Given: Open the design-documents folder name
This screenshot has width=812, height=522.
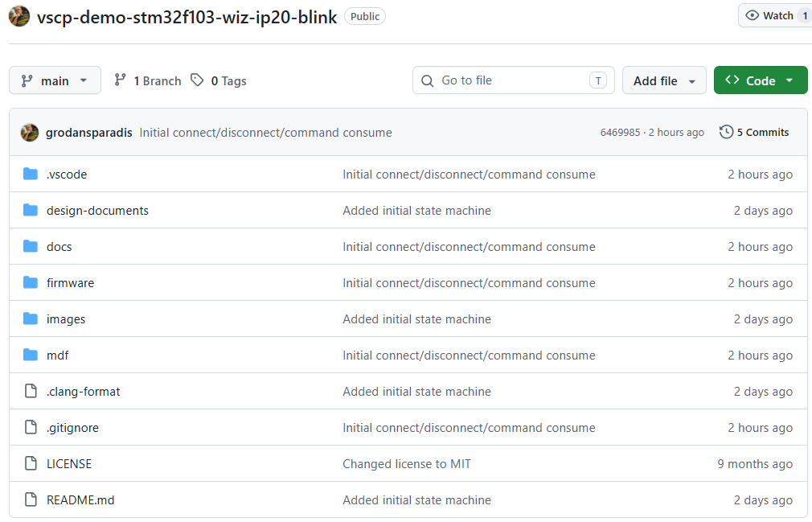Looking at the screenshot, I should coord(97,211).
